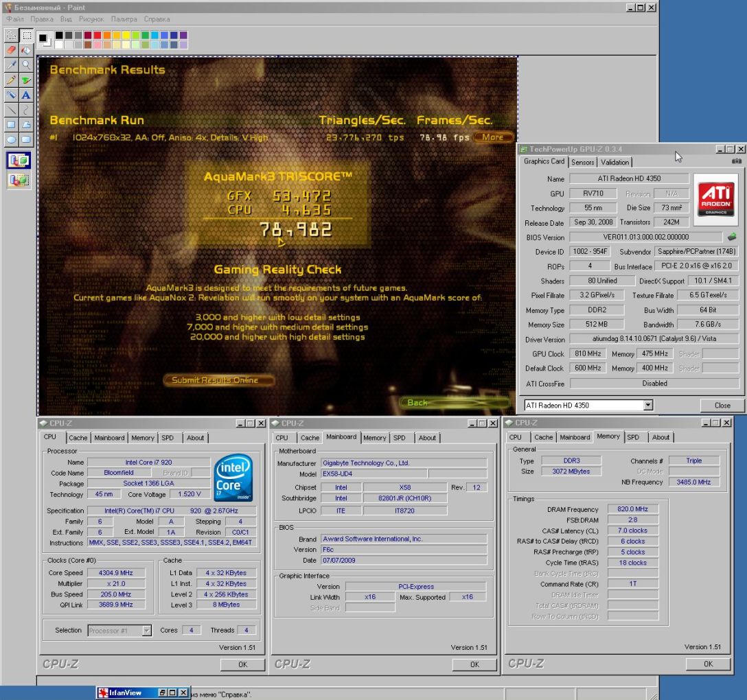Pick the Eraser tool in Paint

pos(12,50)
